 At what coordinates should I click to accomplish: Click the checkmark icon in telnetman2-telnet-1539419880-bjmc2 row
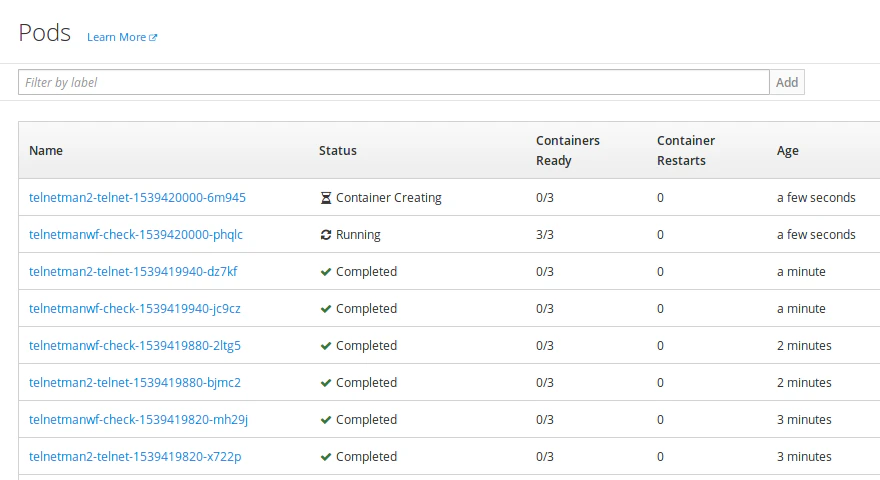326,383
